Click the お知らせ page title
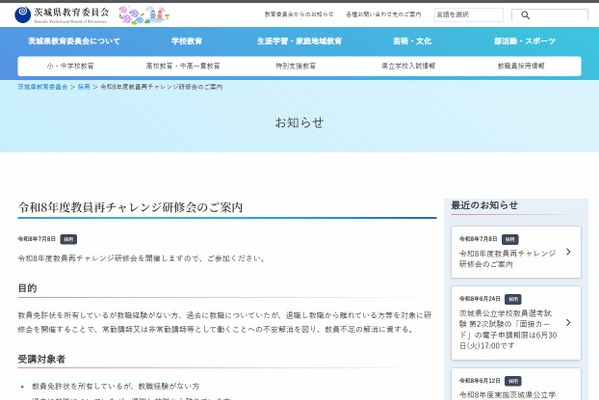This screenshot has height=400, width=599. pyautogui.click(x=300, y=123)
